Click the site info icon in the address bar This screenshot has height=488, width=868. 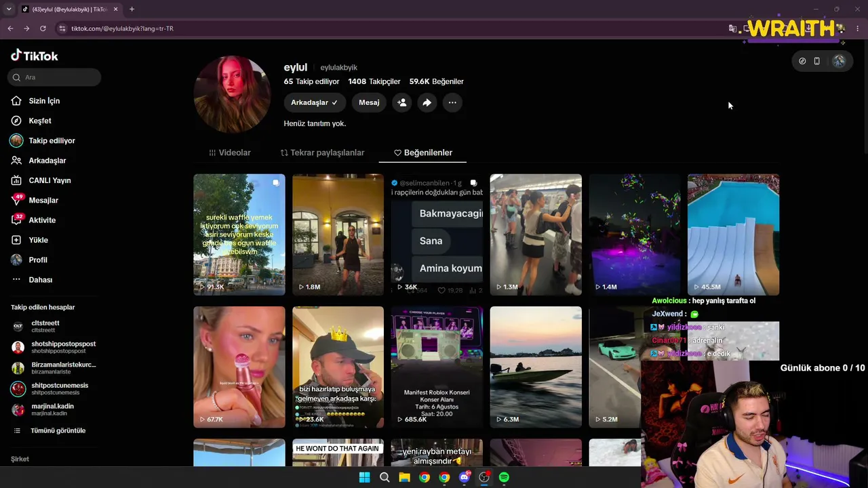[62, 28]
